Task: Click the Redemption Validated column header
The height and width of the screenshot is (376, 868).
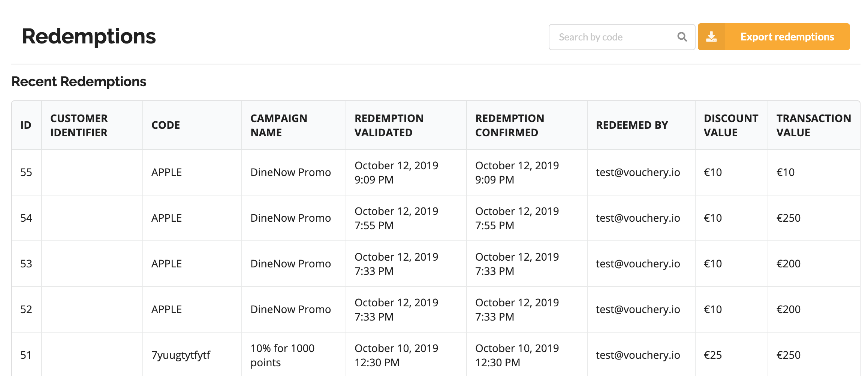Action: [389, 125]
